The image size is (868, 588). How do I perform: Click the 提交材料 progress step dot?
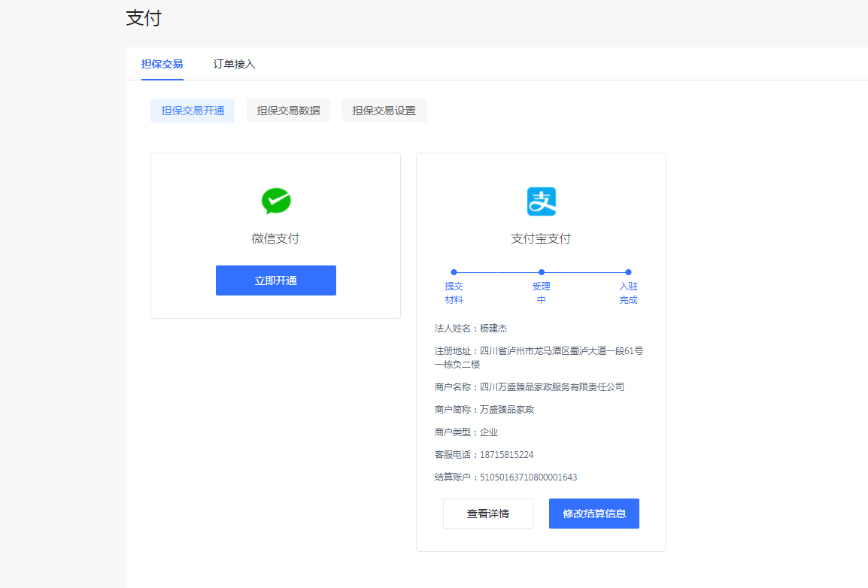pos(454,272)
